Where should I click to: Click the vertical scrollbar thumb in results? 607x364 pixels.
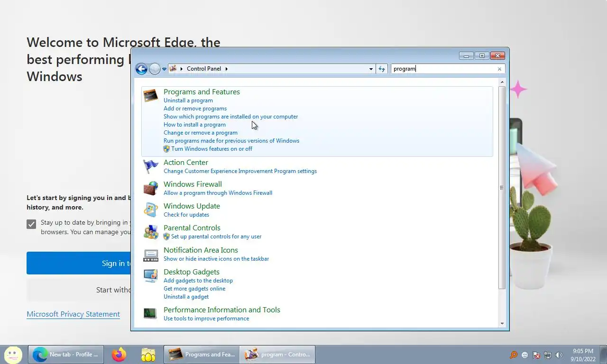pyautogui.click(x=502, y=188)
